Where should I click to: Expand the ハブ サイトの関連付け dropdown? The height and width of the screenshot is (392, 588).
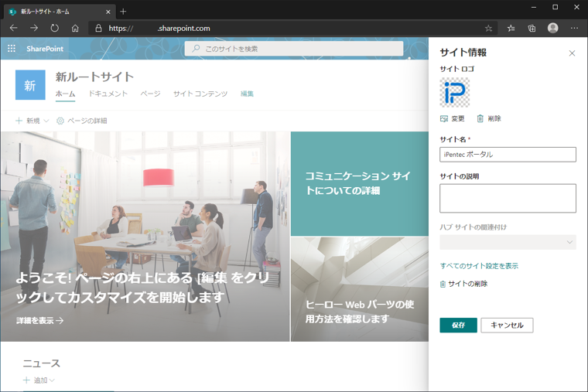508,242
